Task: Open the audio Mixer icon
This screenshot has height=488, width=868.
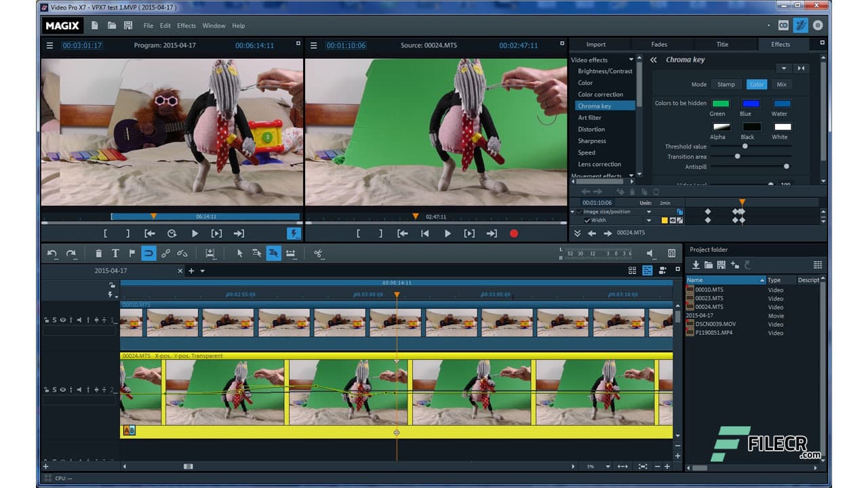Action: coord(670,253)
